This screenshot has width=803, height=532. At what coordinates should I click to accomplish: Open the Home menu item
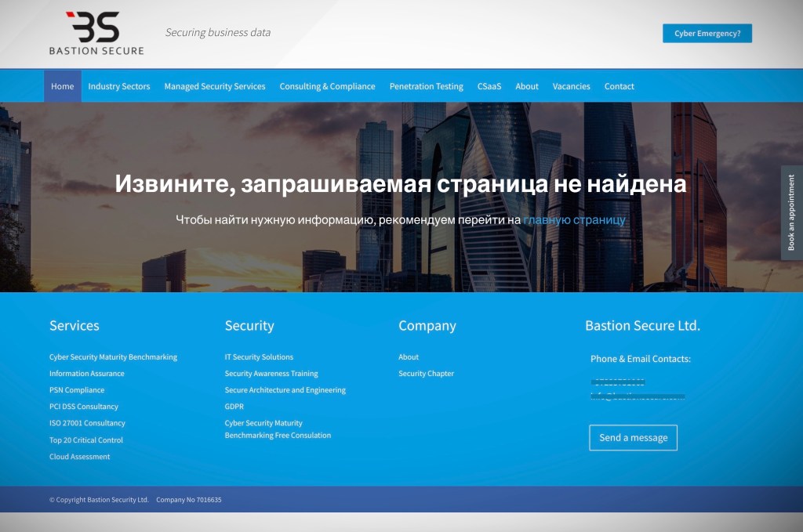[63, 86]
